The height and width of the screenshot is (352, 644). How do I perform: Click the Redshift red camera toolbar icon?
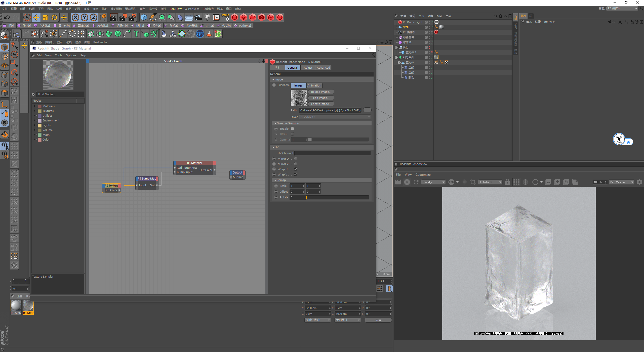pos(262,17)
